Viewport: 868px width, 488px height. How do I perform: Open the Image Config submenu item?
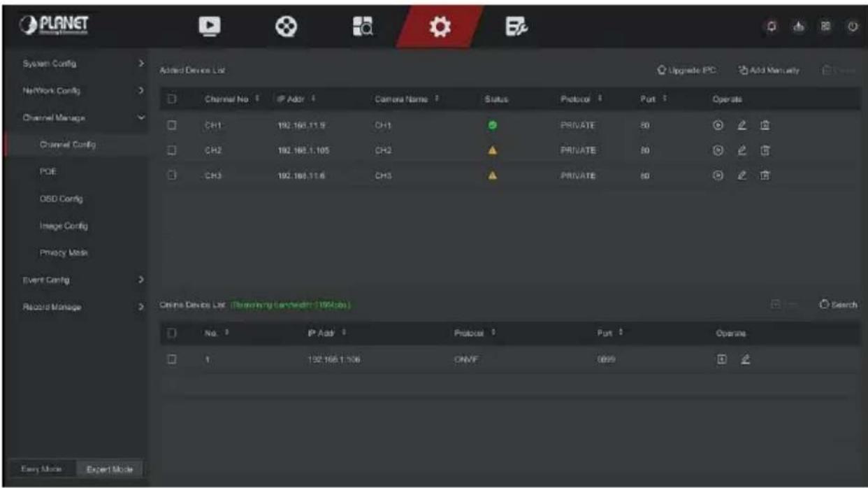pyautogui.click(x=64, y=226)
